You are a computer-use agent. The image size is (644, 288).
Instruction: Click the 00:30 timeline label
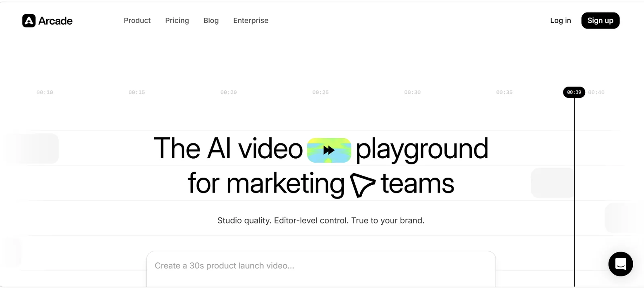pos(412,92)
